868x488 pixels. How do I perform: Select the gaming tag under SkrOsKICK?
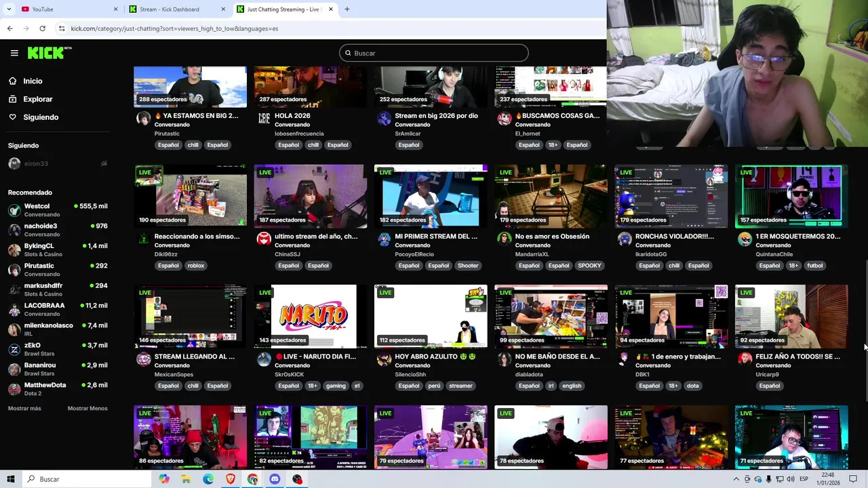[336, 386]
